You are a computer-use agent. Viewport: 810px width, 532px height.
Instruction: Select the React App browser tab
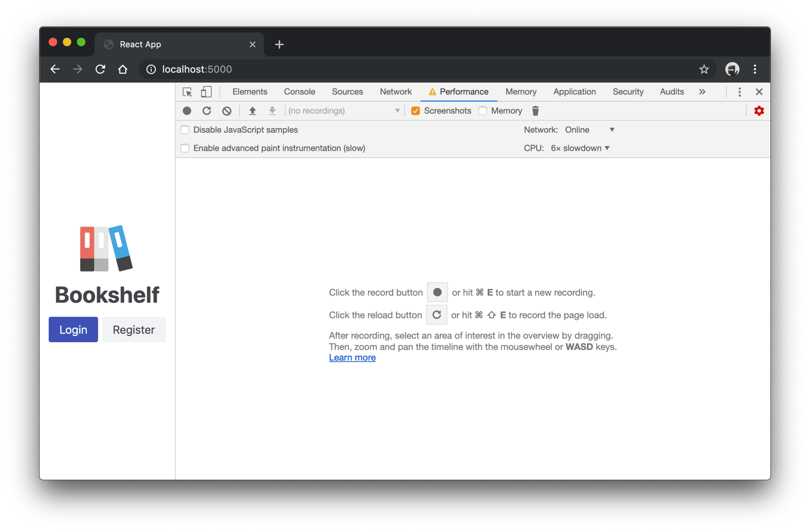point(179,45)
